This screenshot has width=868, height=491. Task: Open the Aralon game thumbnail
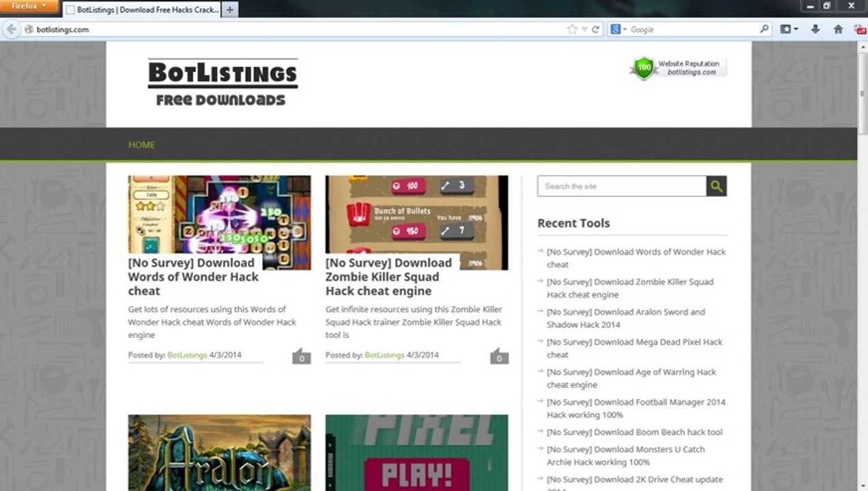point(219,453)
